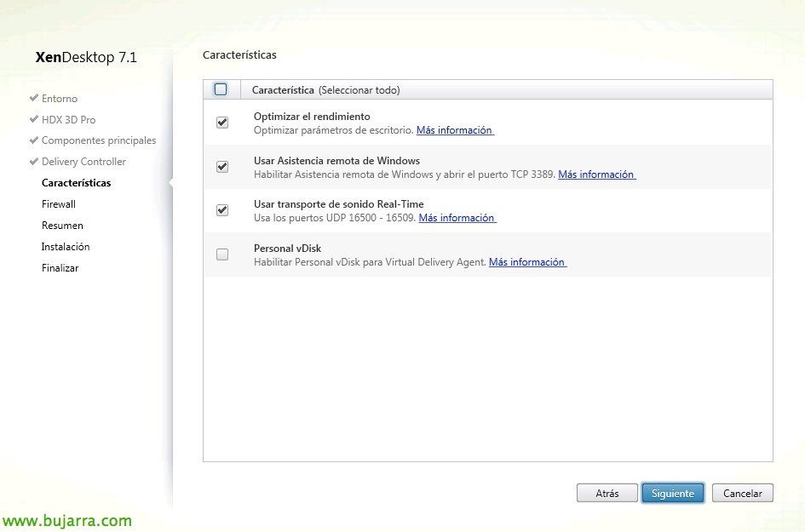Screen dimensions: 805x532
Task: Select the Resumen step
Action: 62,226
